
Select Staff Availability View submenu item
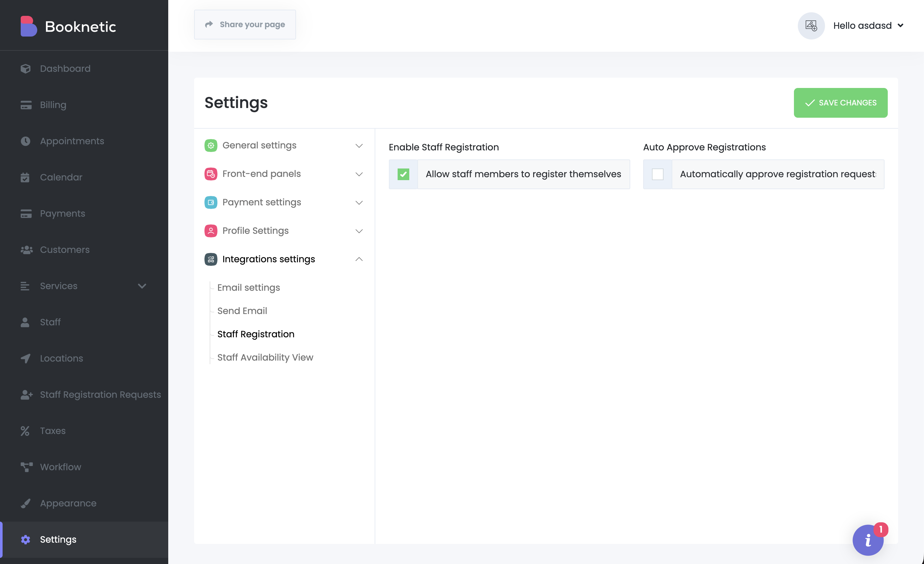coord(265,357)
